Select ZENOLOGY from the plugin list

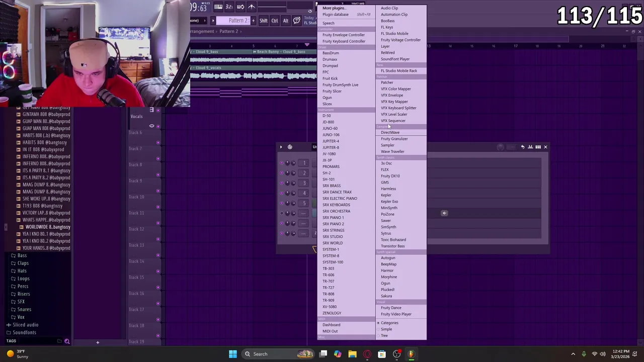[x=332, y=313]
